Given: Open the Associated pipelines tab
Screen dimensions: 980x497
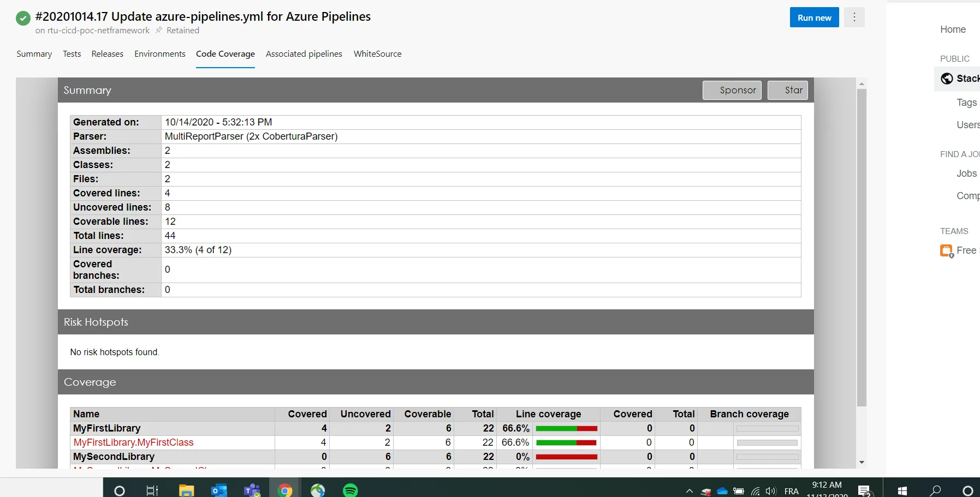Looking at the screenshot, I should tap(304, 54).
